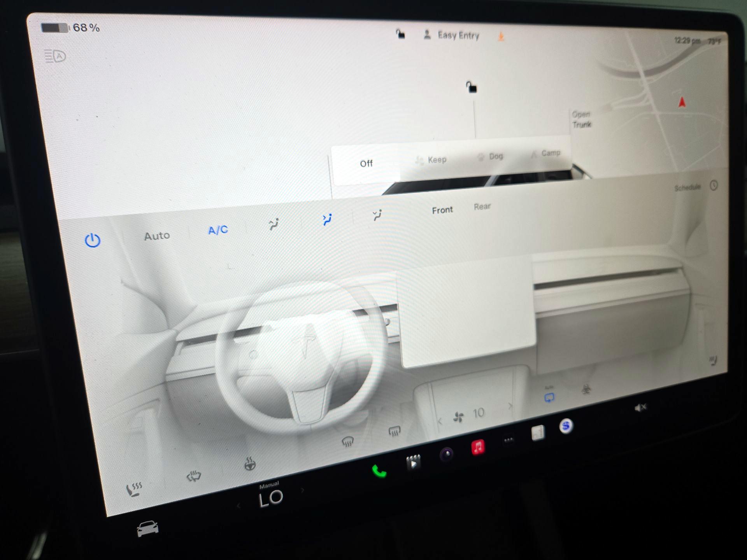Tap the LO temperature readout
The height and width of the screenshot is (560, 747).
tap(271, 498)
